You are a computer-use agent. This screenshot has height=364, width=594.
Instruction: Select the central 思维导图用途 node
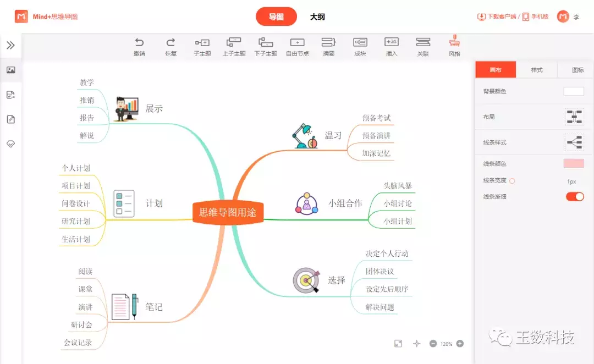(228, 212)
